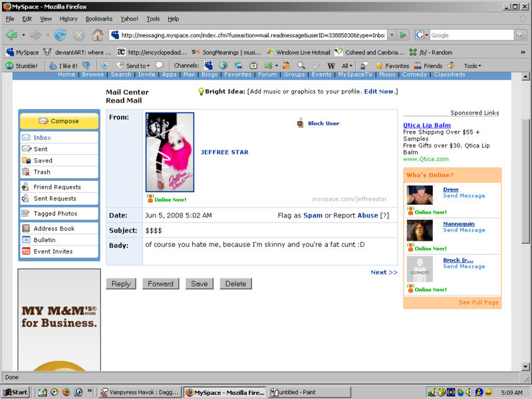
Task: Click the search magnifier in the Google box
Action: coord(519,35)
